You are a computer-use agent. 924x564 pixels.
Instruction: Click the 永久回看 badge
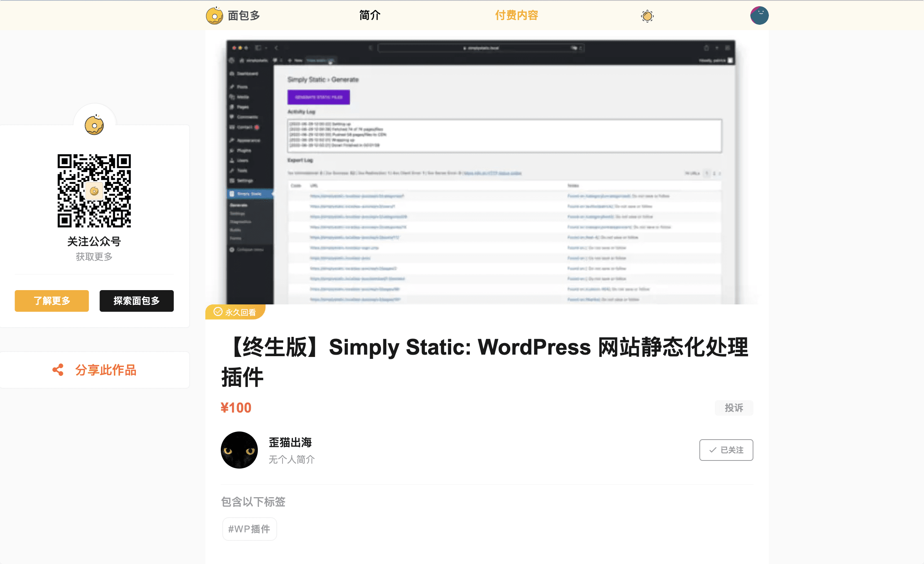pos(235,312)
